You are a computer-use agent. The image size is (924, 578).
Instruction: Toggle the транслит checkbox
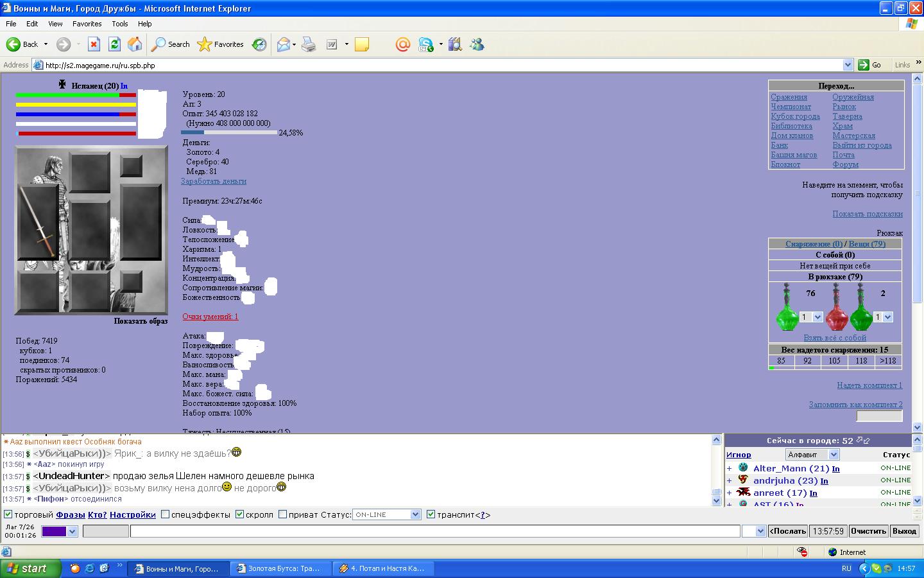click(431, 514)
